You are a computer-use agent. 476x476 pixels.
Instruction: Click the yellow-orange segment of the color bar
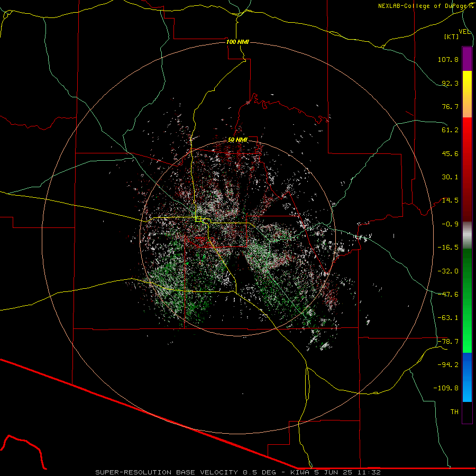click(467, 94)
